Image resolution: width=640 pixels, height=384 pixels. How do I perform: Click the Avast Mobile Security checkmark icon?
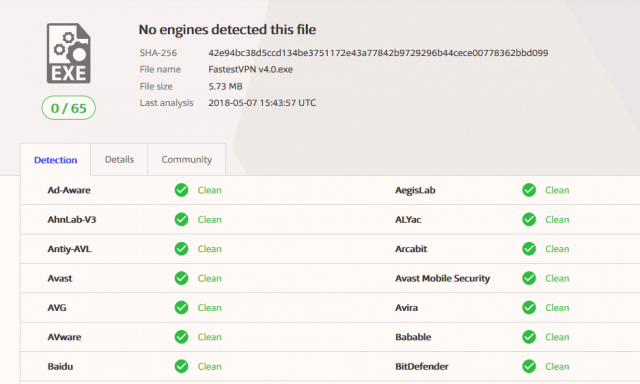coord(529,278)
